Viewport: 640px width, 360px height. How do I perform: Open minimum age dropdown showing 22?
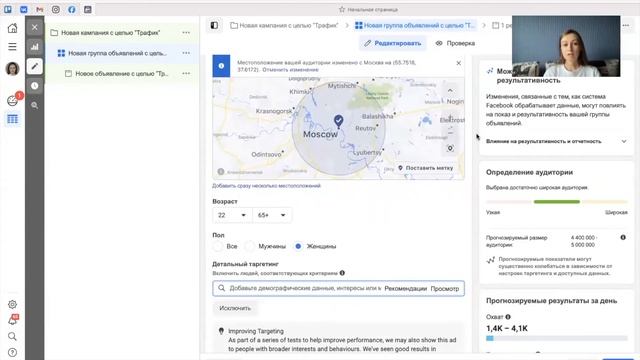coord(232,215)
